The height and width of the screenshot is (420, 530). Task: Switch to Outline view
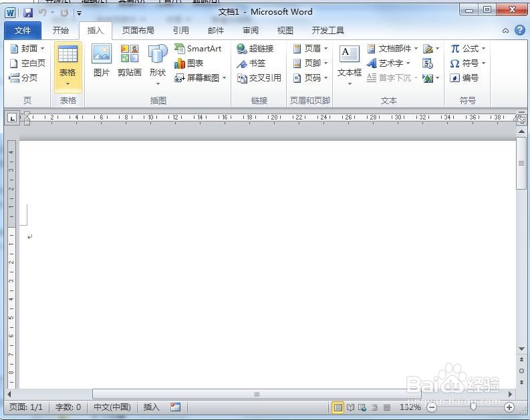click(x=374, y=407)
